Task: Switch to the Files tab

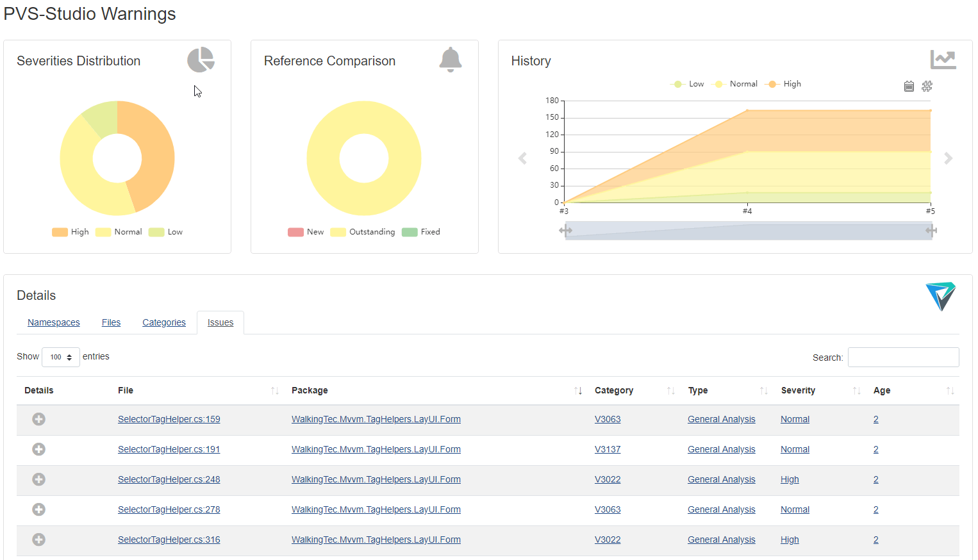Action: point(111,322)
